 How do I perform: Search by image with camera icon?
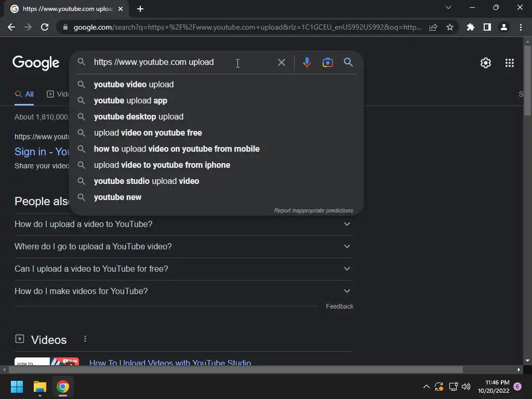point(327,62)
